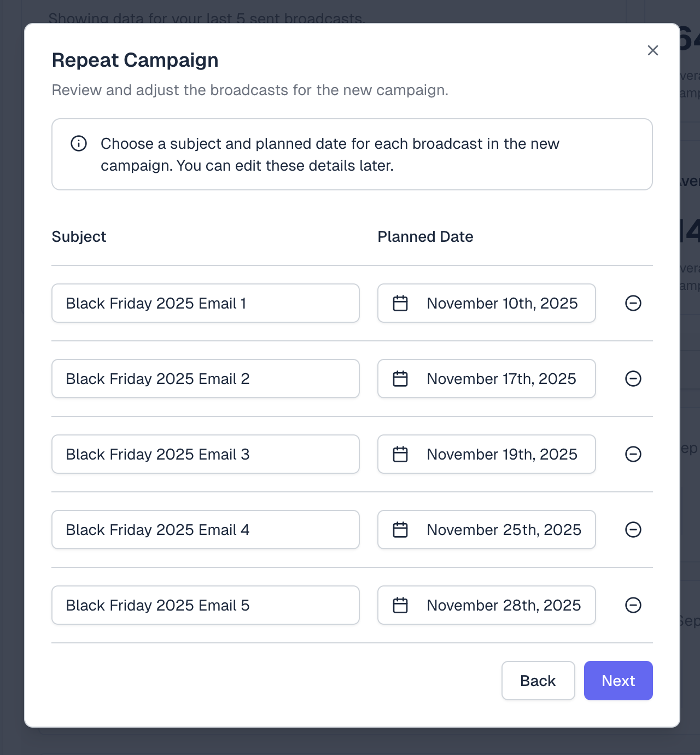Edit the subject field for Email 3
Viewport: 700px width, 755px height.
(x=205, y=454)
